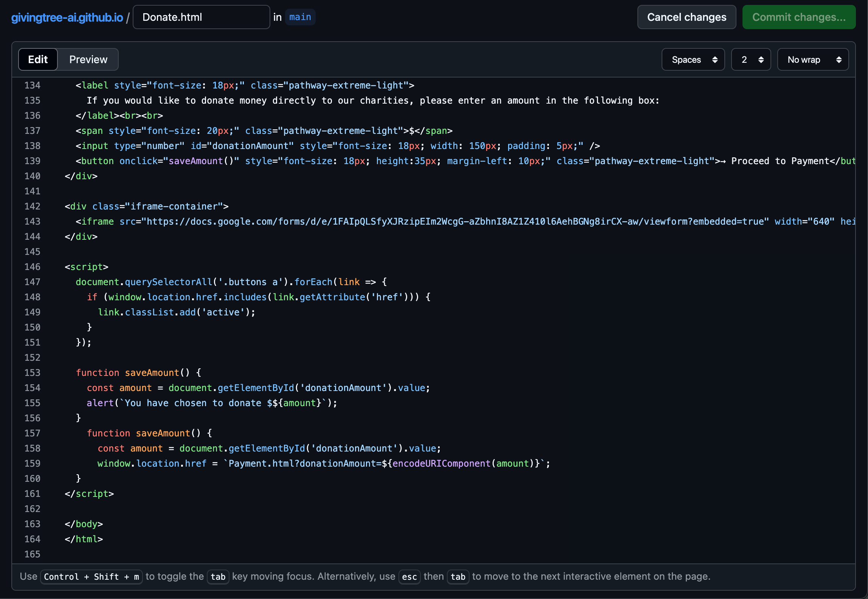Click line number 146 in gutter
The image size is (868, 599).
(33, 267)
